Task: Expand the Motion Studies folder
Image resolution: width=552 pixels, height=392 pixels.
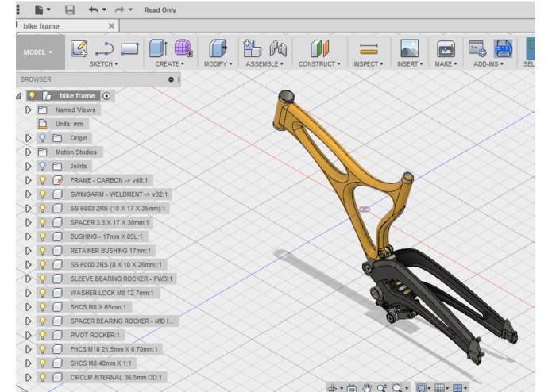Action: pyautogui.click(x=29, y=152)
